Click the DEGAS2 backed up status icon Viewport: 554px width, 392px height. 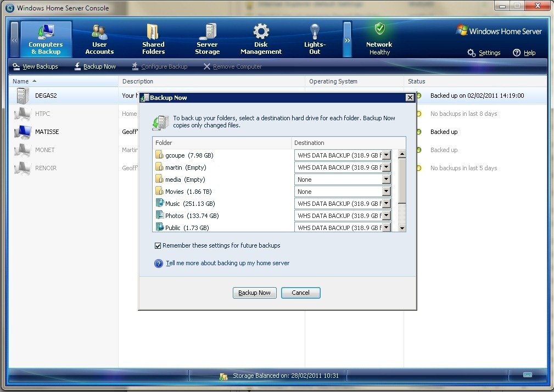pos(419,96)
